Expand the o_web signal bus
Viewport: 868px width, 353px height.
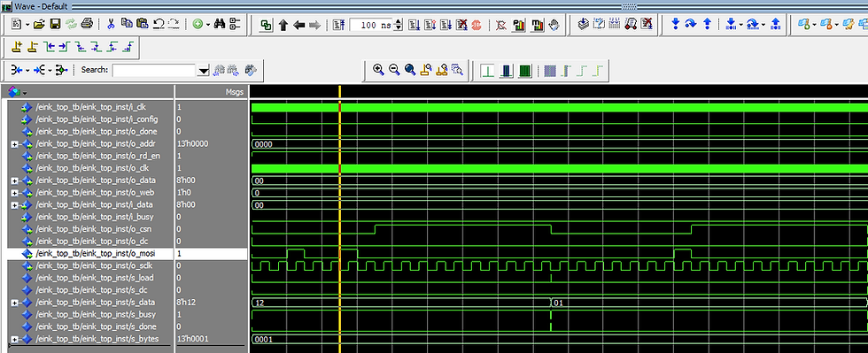point(14,193)
